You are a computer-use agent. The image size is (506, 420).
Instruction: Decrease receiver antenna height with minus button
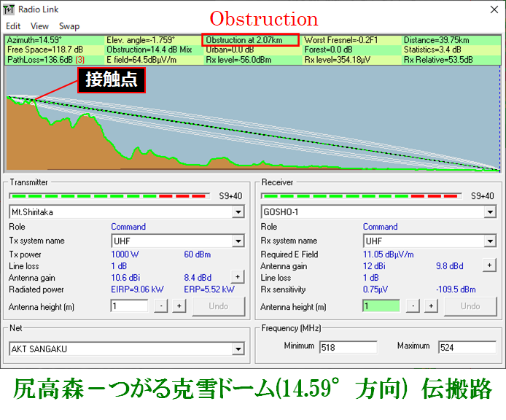[413, 306]
